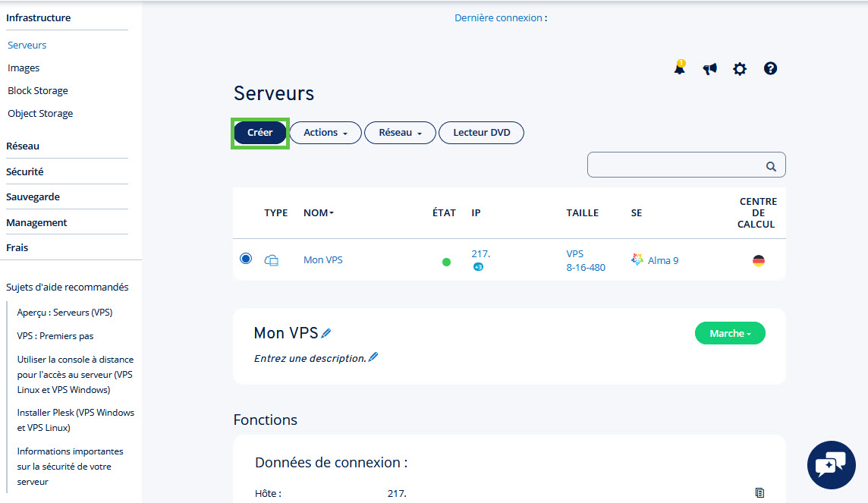Open the Mon VPS server link
The width and height of the screenshot is (868, 503).
click(x=322, y=260)
